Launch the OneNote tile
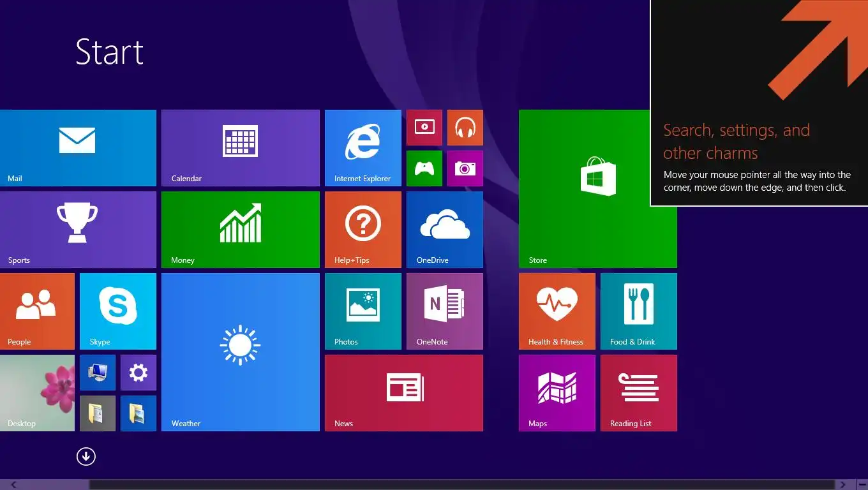The height and width of the screenshot is (490, 868). (x=445, y=311)
